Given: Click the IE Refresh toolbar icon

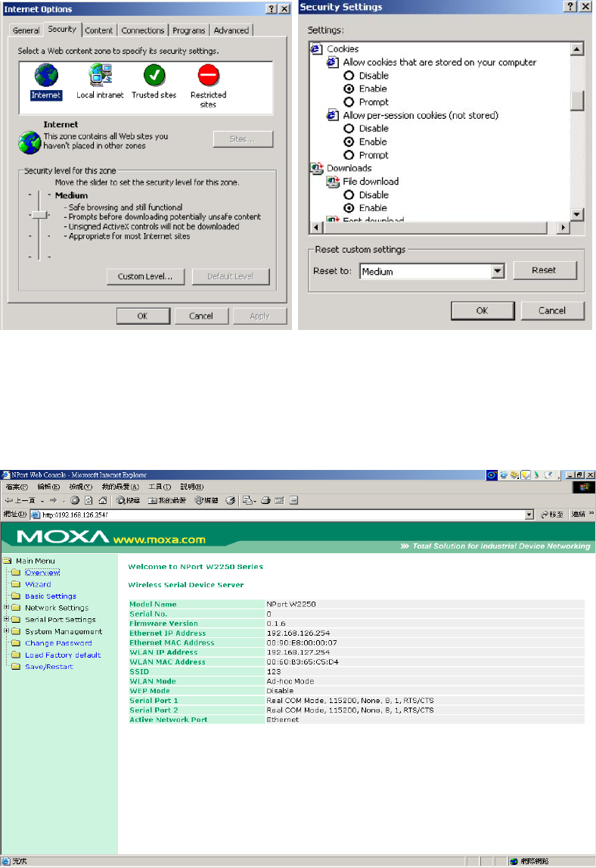Looking at the screenshot, I should [88, 500].
